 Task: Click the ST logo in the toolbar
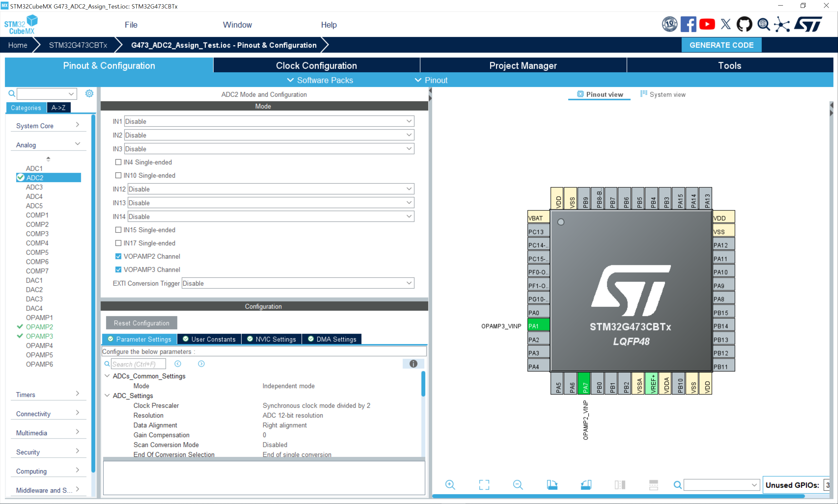(808, 24)
